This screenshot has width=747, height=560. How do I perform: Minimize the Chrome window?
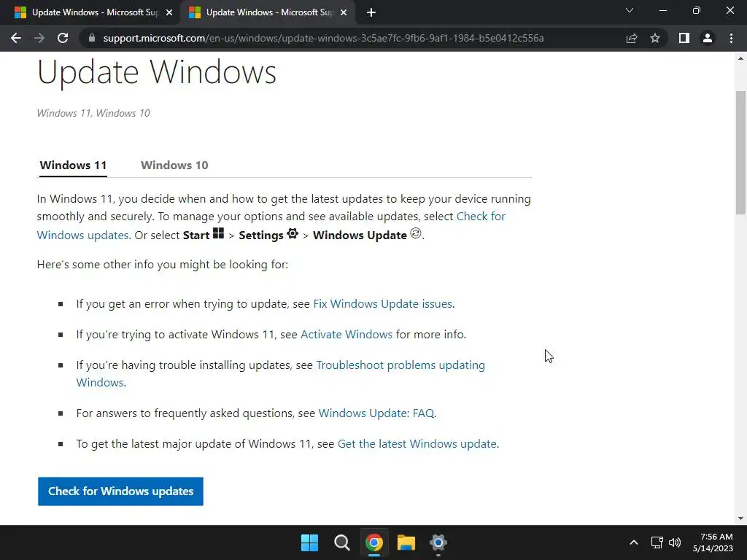click(662, 10)
